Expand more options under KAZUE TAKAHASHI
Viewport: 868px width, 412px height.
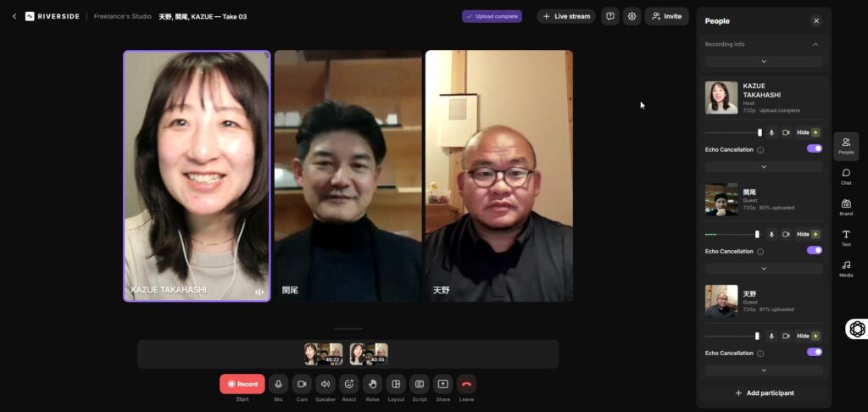click(763, 167)
